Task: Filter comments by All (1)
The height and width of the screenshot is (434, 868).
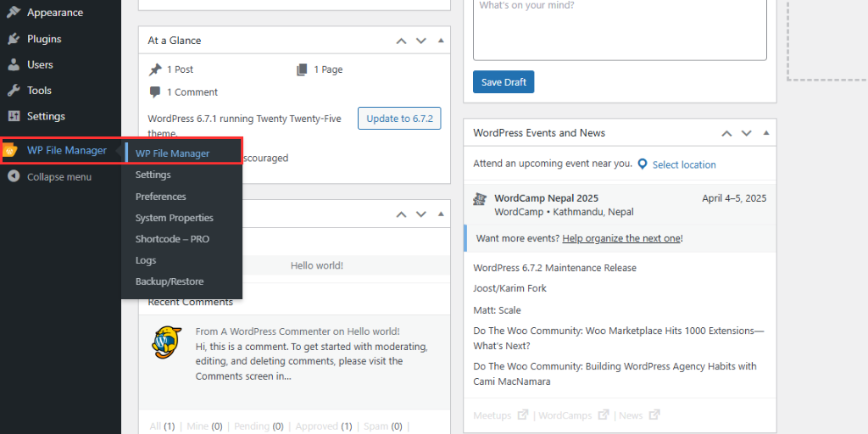Action: pyautogui.click(x=162, y=426)
